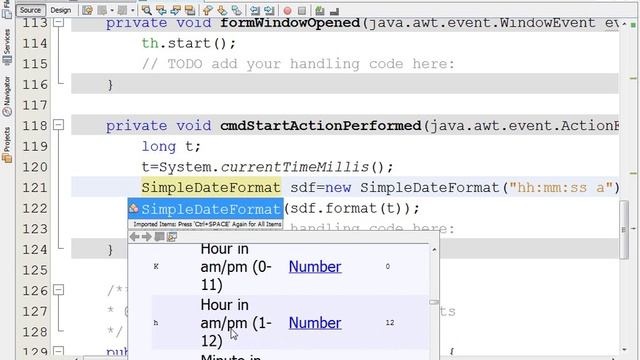Open the Projects side panel
Image resolution: width=640 pixels, height=360 pixels.
click(x=7, y=145)
